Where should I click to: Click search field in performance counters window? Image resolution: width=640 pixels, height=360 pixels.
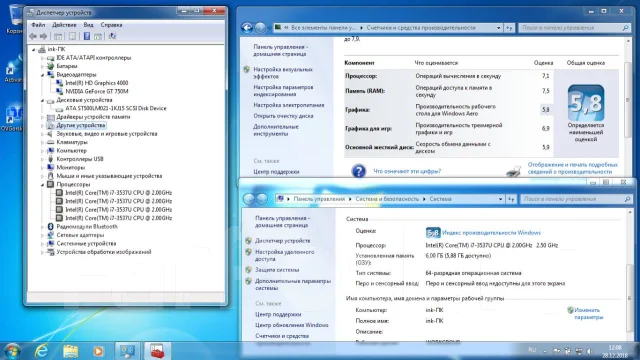[574, 28]
